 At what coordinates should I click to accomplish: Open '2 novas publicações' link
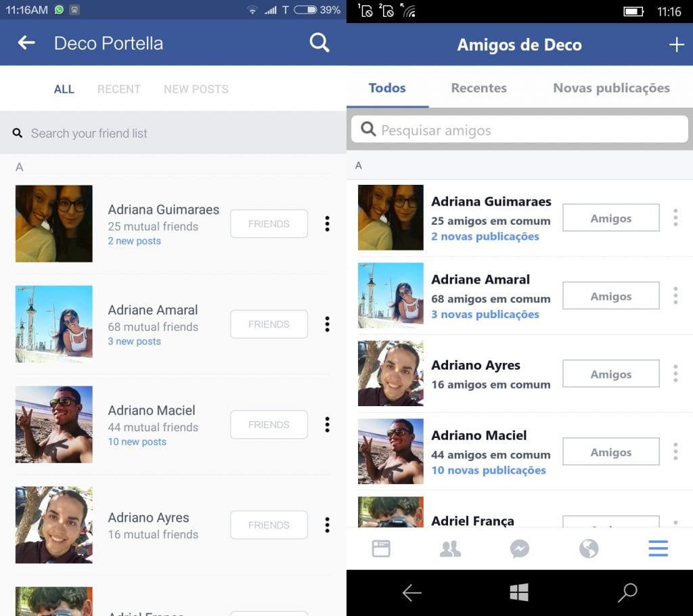pyautogui.click(x=485, y=236)
